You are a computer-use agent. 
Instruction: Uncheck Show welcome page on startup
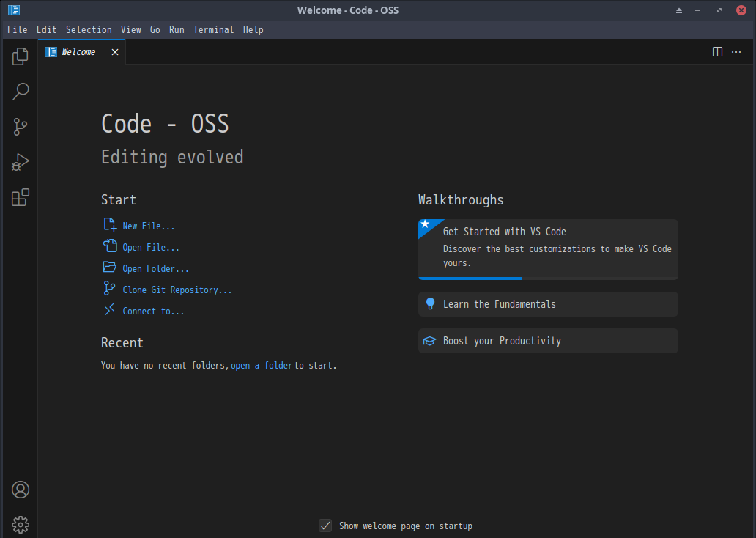click(325, 526)
